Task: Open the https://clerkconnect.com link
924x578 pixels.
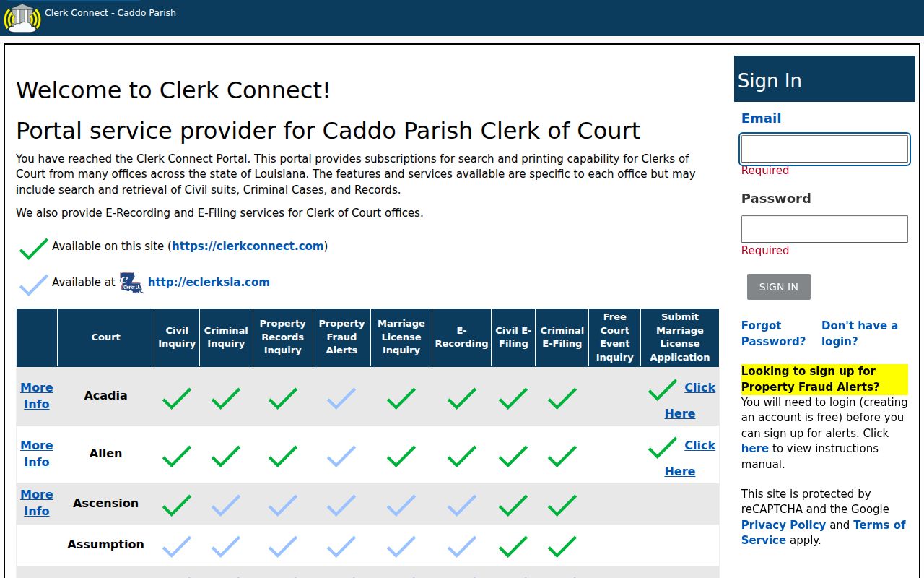Action: (248, 246)
